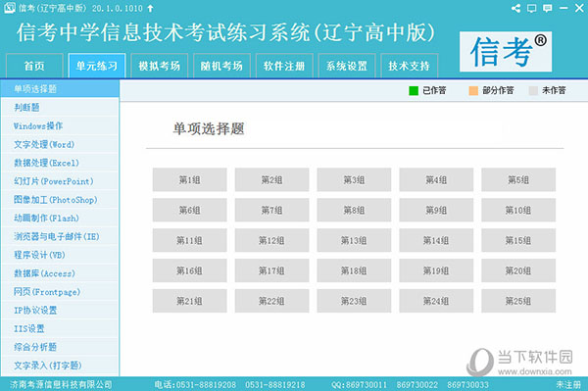This screenshot has height=391, width=588.
Task: Start question group 第1组
Action: coord(190,180)
